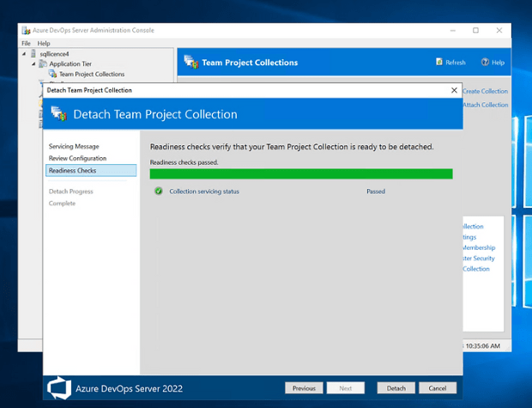Click the disabled Next button
The width and height of the screenshot is (532, 408).
point(346,388)
